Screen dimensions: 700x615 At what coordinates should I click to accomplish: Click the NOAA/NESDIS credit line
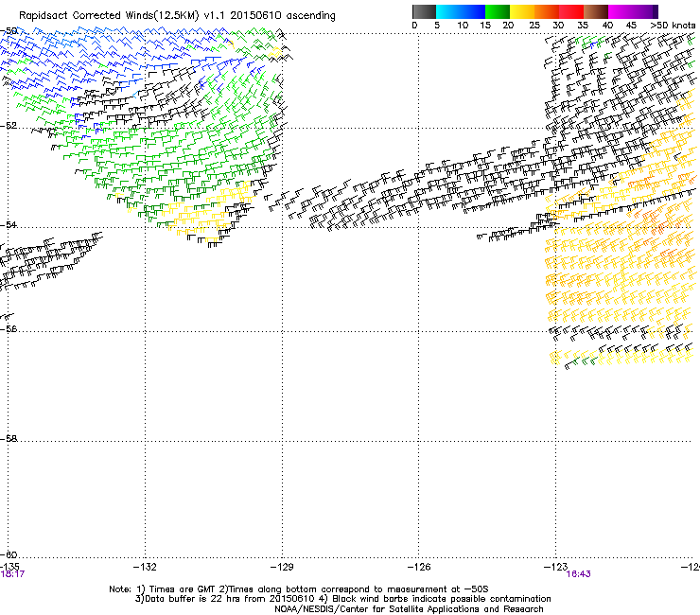point(409,609)
